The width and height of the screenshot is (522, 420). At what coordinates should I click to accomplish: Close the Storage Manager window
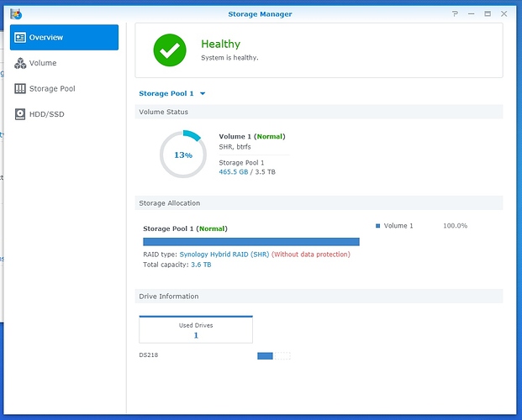tap(503, 13)
